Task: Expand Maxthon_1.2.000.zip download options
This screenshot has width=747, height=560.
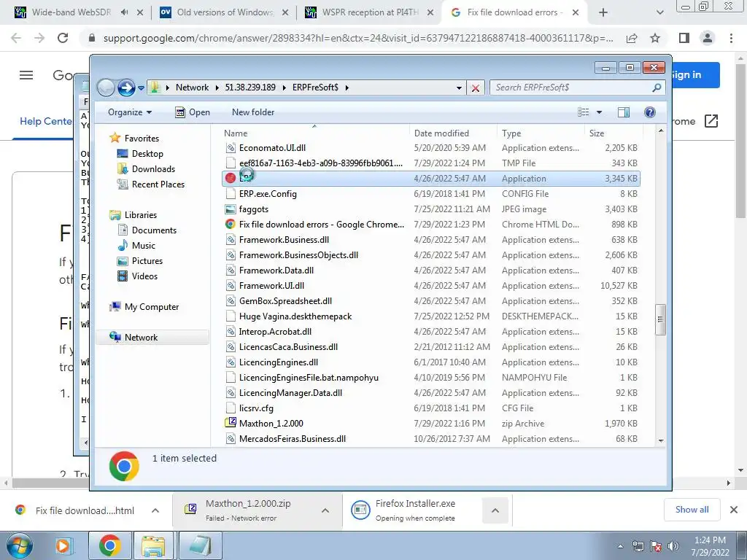Action: [325, 510]
